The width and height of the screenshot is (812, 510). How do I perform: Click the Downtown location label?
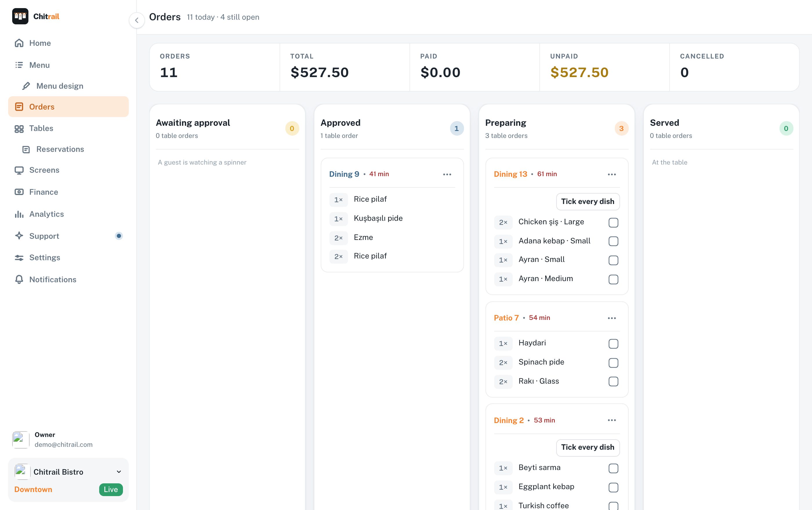pyautogui.click(x=33, y=489)
